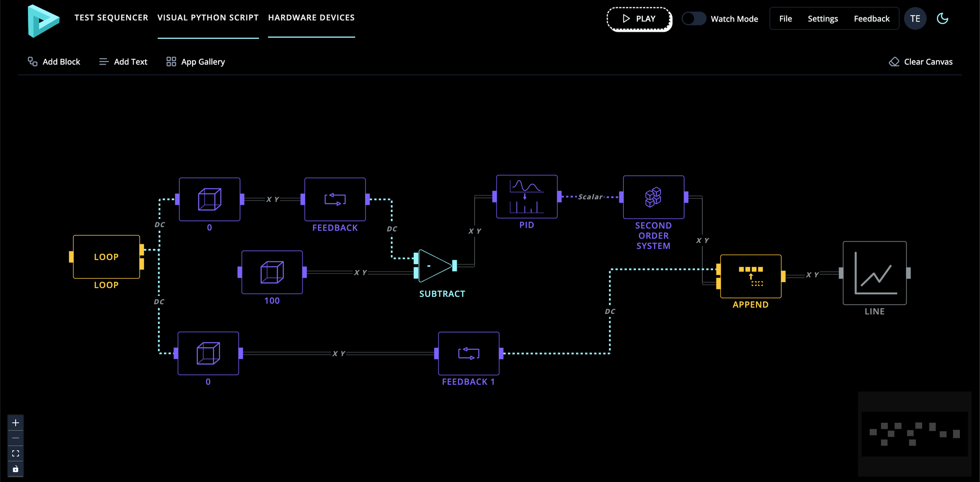Select the Feedback 1 block
Screen dimensions: 980x482
[x=468, y=353]
